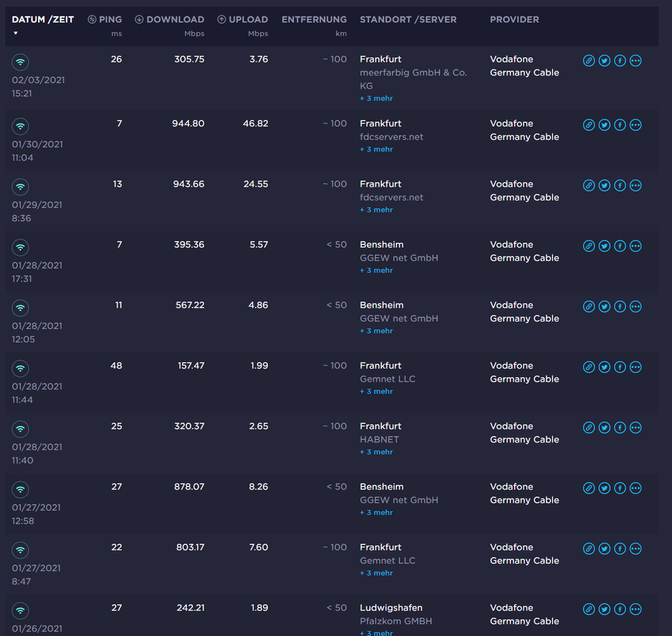The height and width of the screenshot is (636, 672).
Task: Sort the table by Download speed
Action: click(170, 20)
